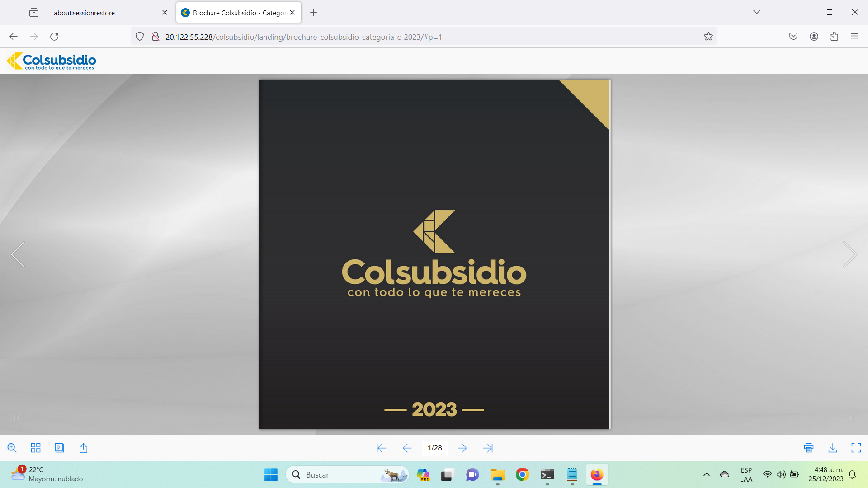The width and height of the screenshot is (868, 488).
Task: Expand the Firefox list all tabs dropdown
Action: [x=757, y=12]
